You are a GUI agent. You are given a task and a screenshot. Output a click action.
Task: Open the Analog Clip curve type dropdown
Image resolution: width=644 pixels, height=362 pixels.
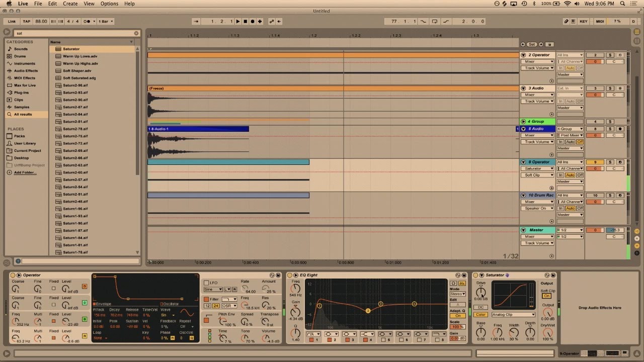(513, 315)
